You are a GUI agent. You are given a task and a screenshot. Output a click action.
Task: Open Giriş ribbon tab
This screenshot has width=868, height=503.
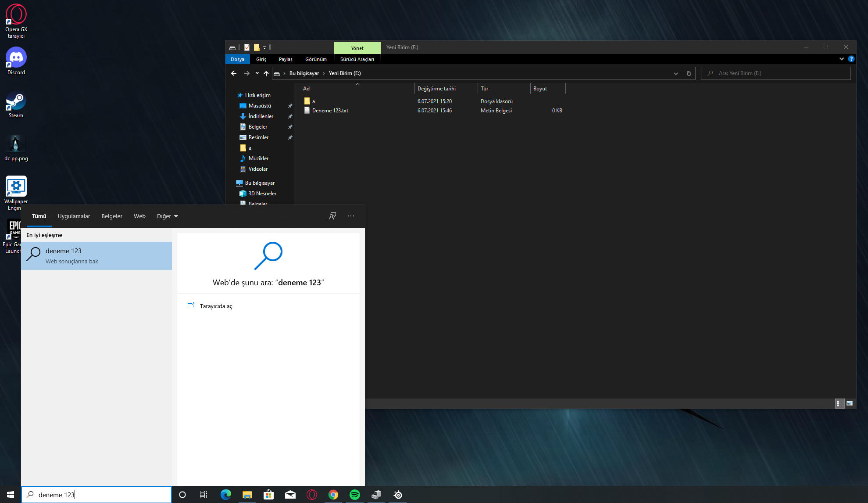pos(261,59)
